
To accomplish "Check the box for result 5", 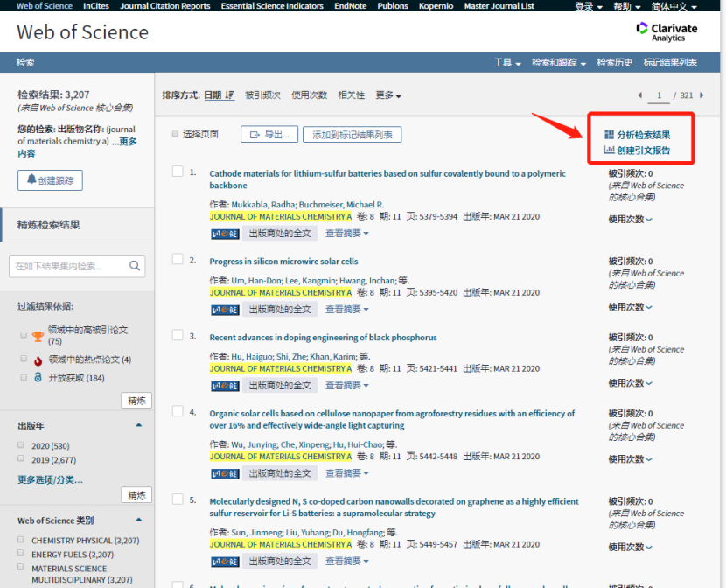I will [x=178, y=499].
